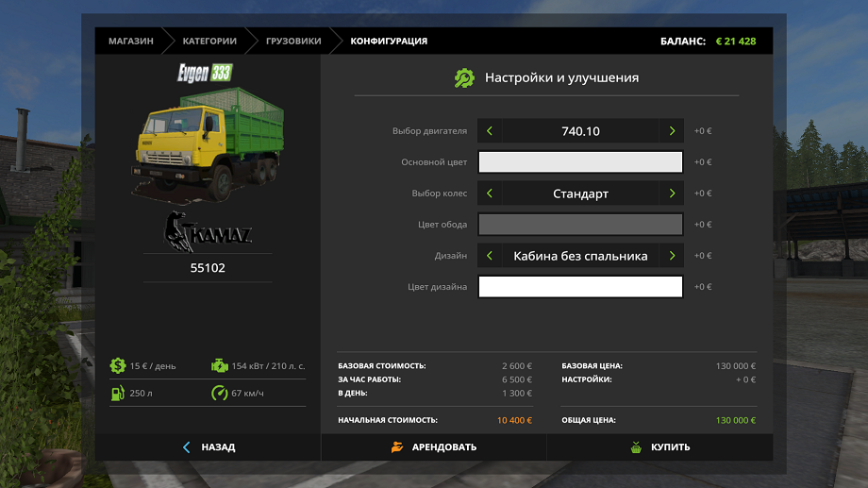
Task: Click the Evgen 333 mod logo
Action: [206, 73]
